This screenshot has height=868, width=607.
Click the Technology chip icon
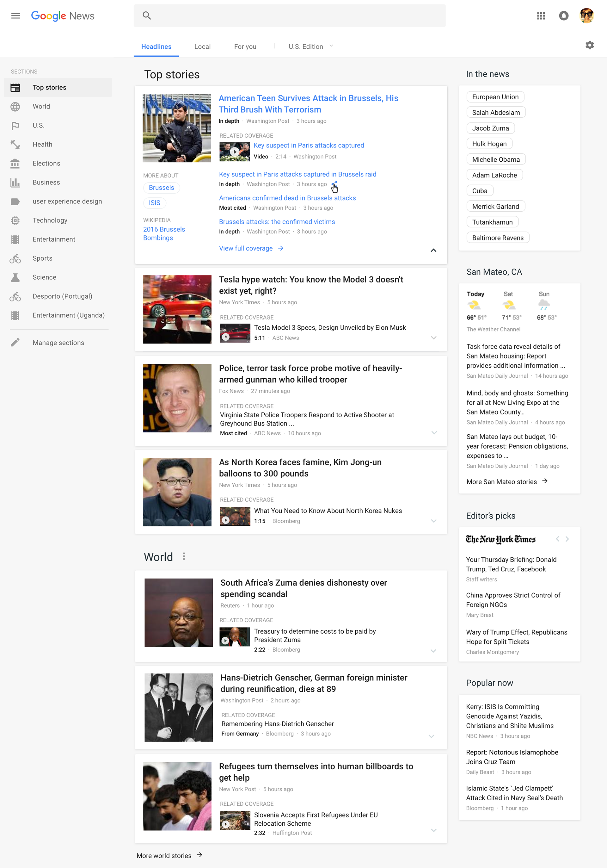pyautogui.click(x=15, y=220)
